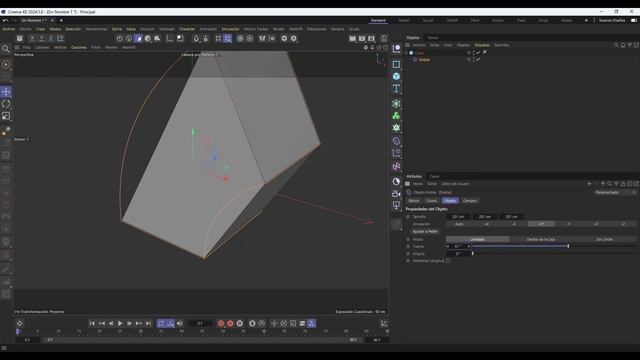Viewport: 640px width, 360px height.
Task: Click the Render to Picture Viewer icon
Action: pos(362,38)
